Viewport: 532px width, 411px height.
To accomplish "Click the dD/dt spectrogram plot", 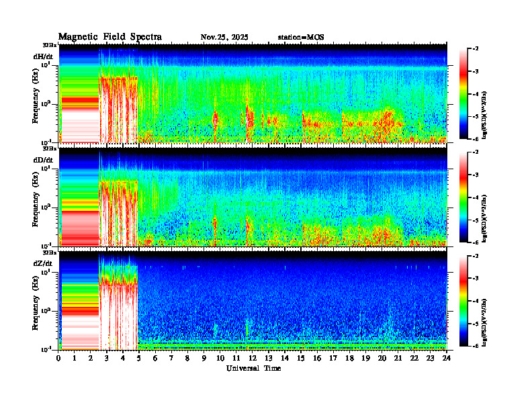I will pos(253,197).
